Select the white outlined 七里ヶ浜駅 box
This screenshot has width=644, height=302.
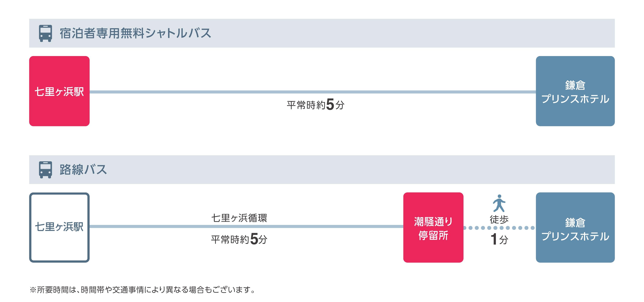[x=59, y=227]
